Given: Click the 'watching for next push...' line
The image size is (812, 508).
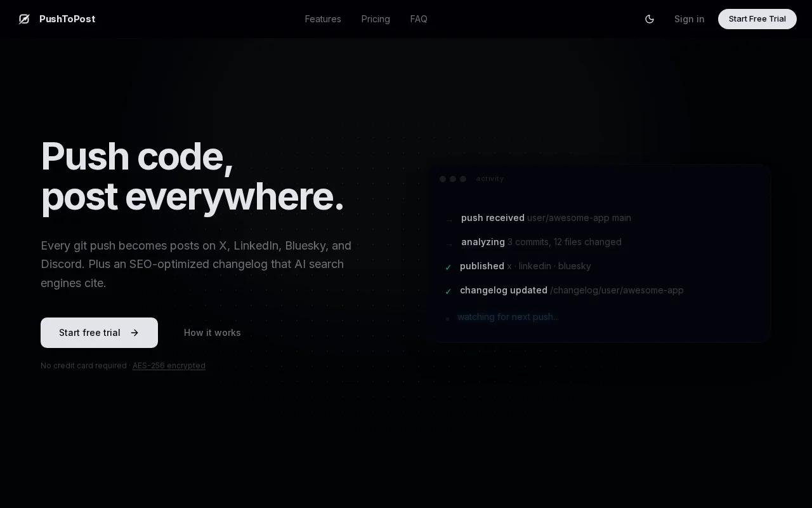Looking at the screenshot, I should point(502,317).
